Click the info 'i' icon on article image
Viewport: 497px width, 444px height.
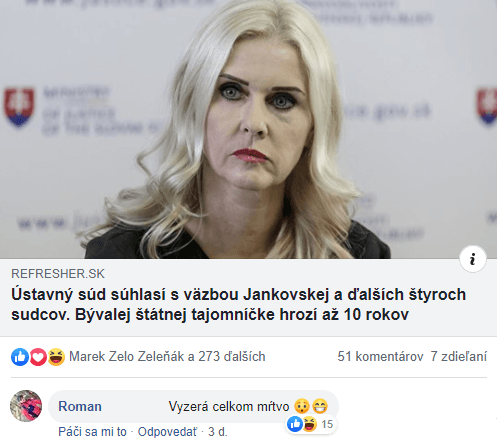(473, 259)
